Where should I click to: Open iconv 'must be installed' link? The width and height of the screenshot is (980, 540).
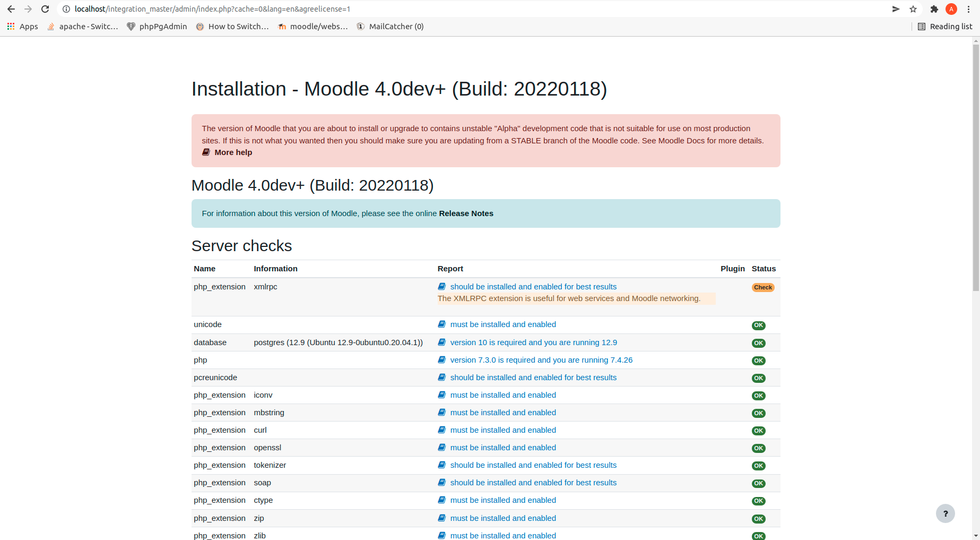tap(503, 395)
